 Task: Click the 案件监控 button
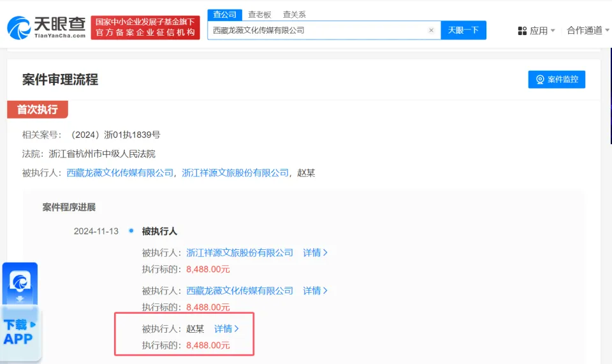557,80
